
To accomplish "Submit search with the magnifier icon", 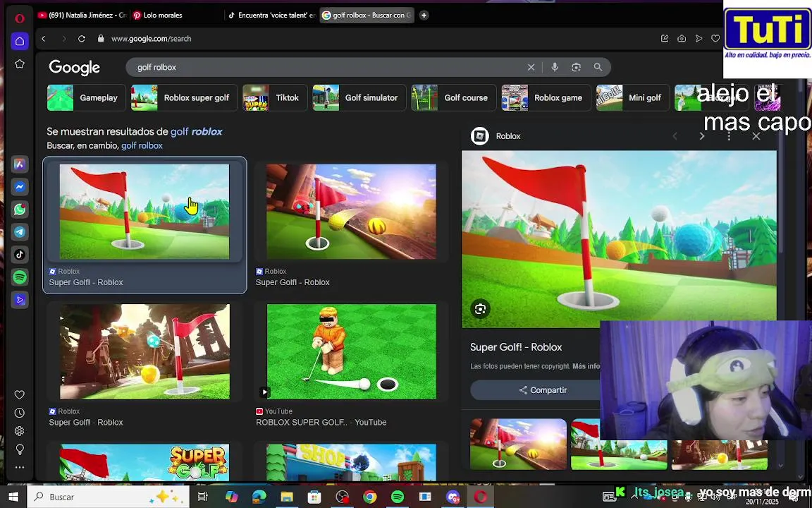I will click(x=598, y=67).
